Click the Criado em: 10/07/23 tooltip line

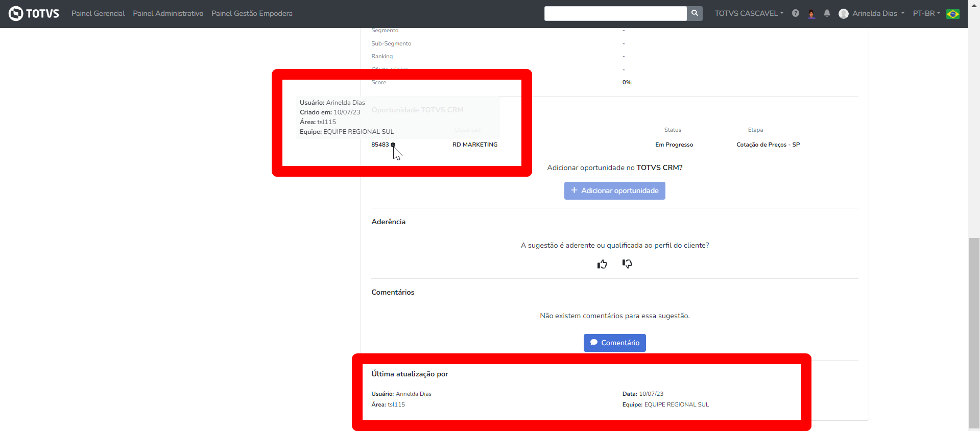click(x=330, y=112)
